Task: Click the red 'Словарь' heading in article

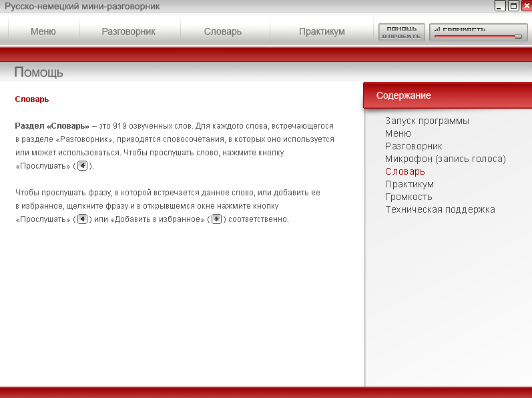Action: 32,99
